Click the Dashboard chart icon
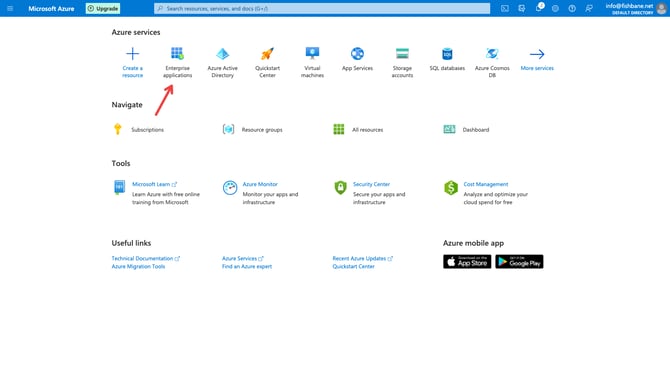Image resolution: width=670 pixels, height=371 pixels. (449, 129)
